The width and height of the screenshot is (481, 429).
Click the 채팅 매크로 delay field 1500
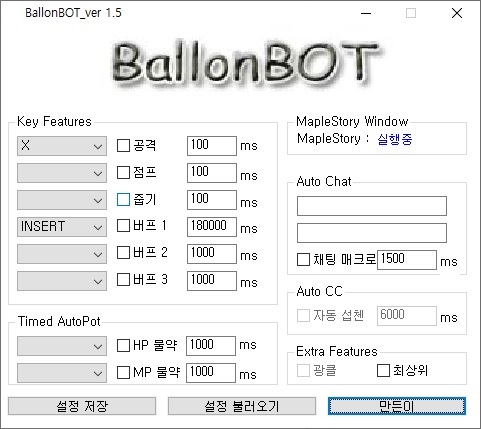pyautogui.click(x=407, y=260)
